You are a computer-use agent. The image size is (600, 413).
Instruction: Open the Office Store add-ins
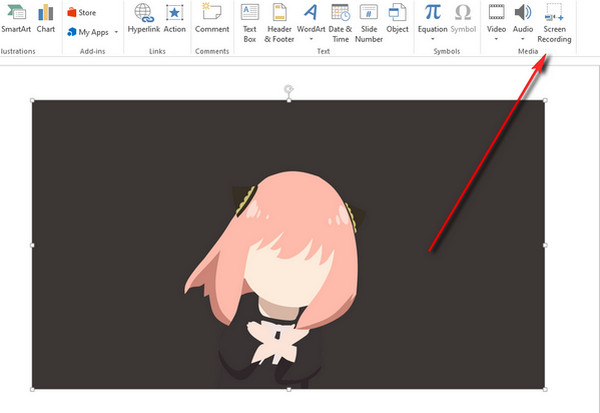tap(82, 13)
